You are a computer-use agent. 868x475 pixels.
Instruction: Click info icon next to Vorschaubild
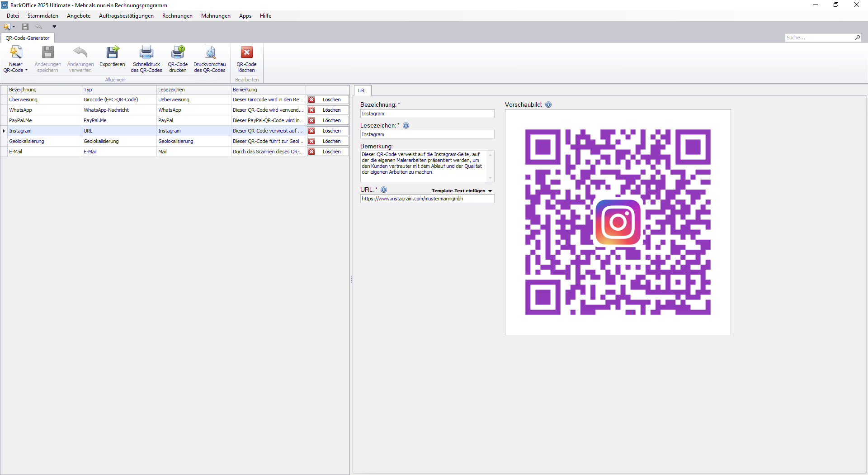(548, 104)
